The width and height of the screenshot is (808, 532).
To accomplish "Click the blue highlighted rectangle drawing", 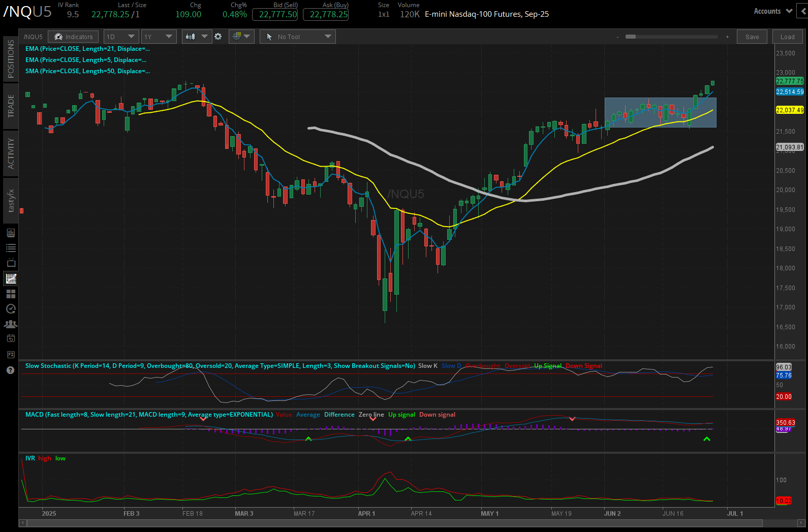I will (660, 112).
